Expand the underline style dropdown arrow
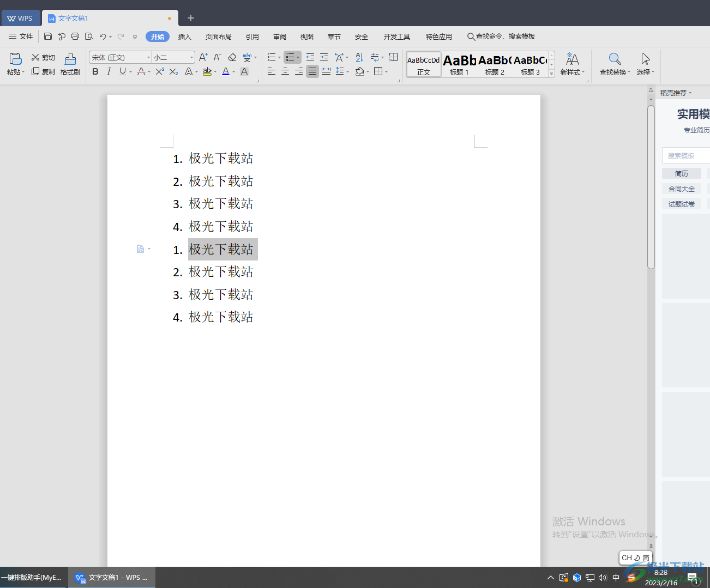The image size is (710, 588). tap(131, 71)
